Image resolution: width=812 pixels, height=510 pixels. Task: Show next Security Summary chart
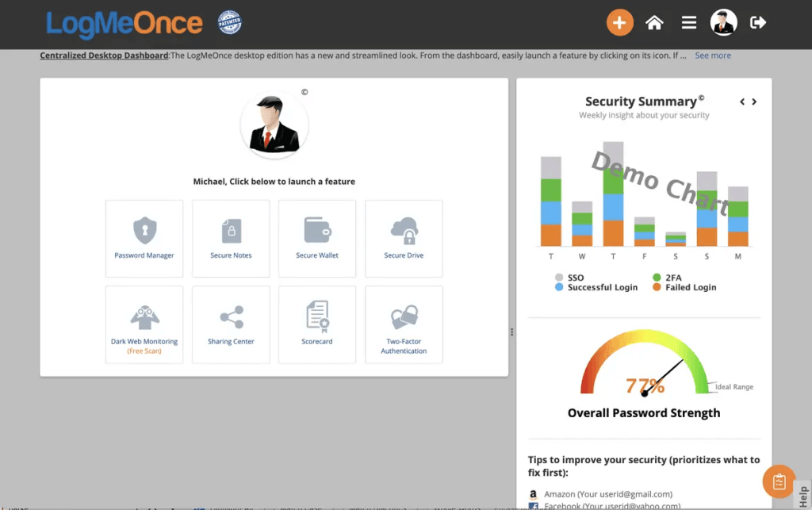755,102
